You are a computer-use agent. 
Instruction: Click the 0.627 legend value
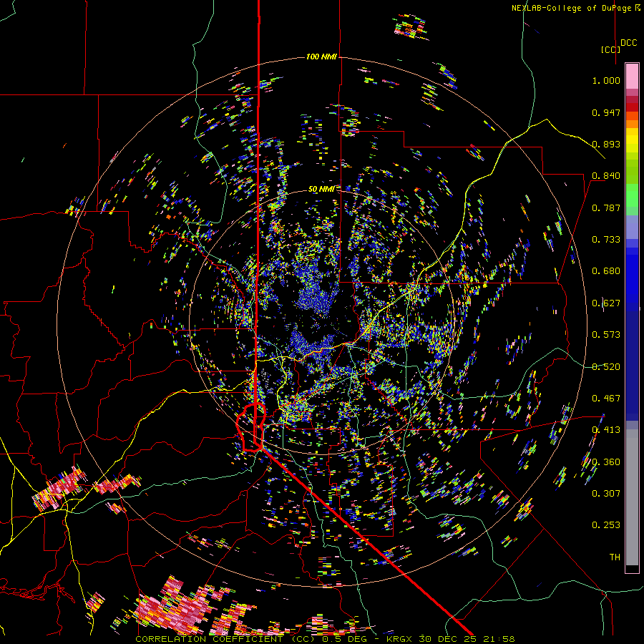pos(606,303)
